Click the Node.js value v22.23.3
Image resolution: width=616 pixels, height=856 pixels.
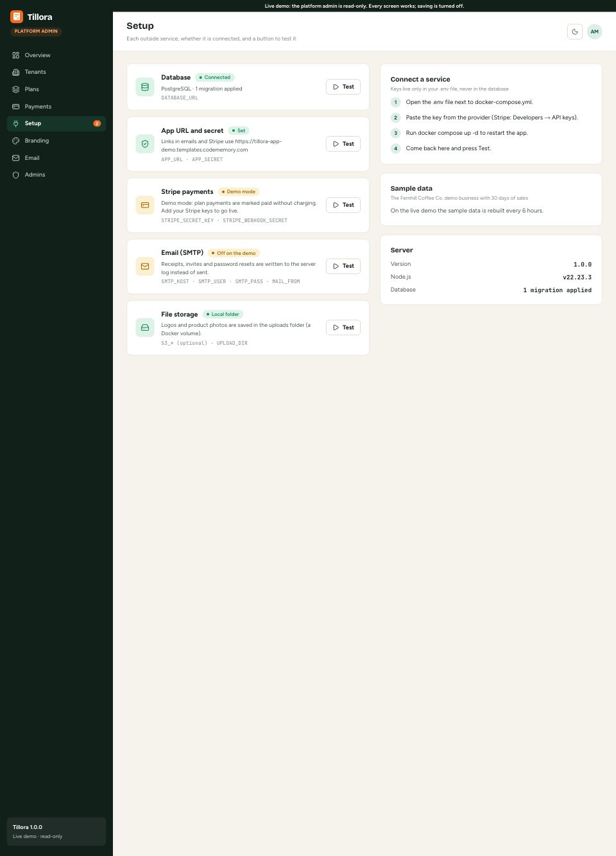(x=577, y=277)
